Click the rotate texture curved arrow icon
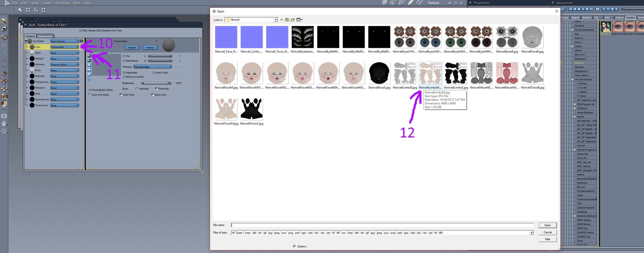 point(89,74)
